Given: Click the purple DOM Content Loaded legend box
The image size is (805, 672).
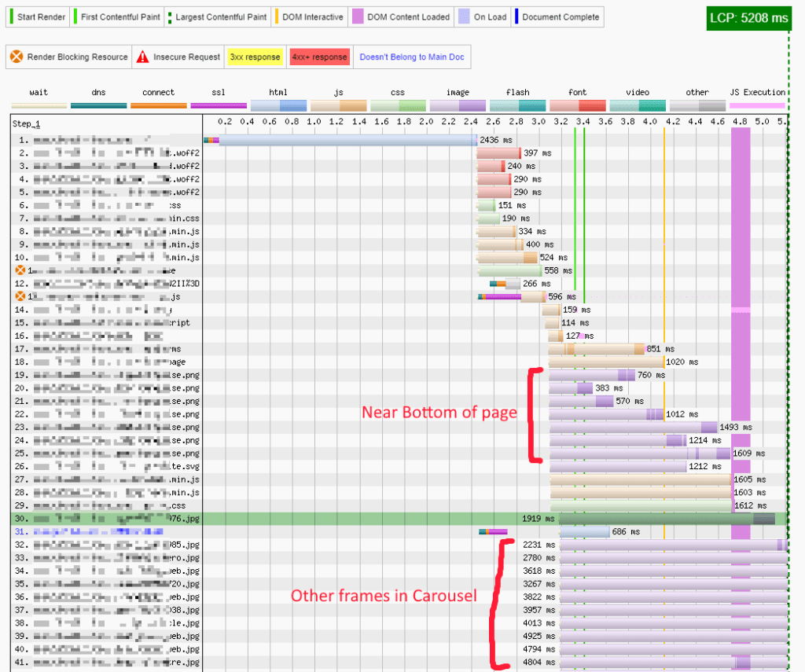Looking at the screenshot, I should pos(358,17).
